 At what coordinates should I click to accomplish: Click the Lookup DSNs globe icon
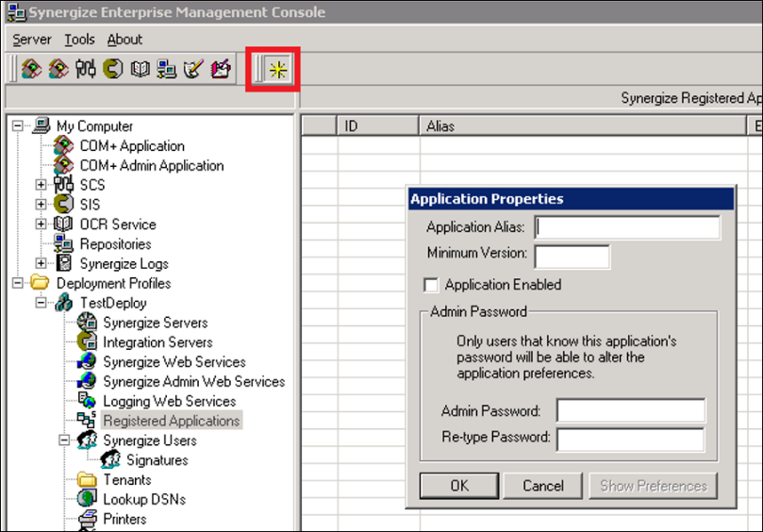(87, 498)
